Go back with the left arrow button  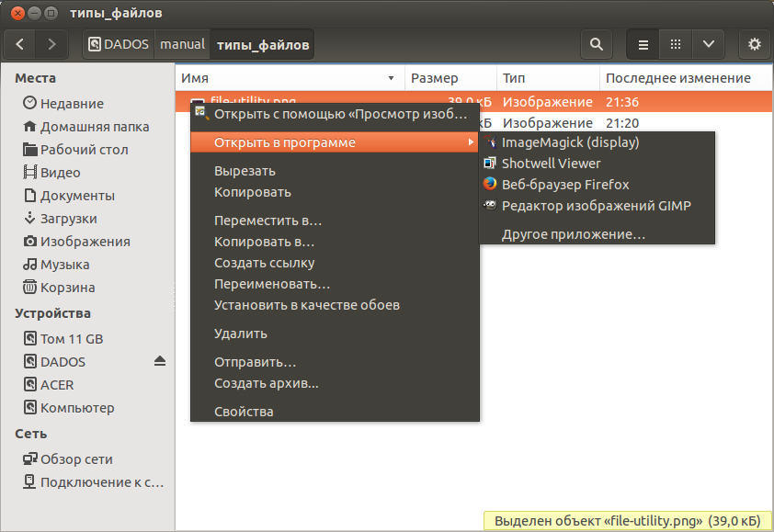[x=20, y=44]
